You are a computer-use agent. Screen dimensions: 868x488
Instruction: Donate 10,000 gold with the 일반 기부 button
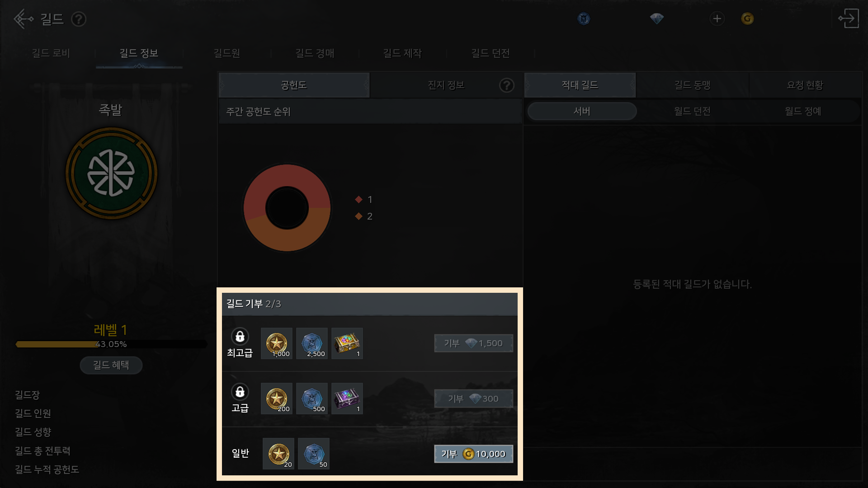pyautogui.click(x=473, y=454)
